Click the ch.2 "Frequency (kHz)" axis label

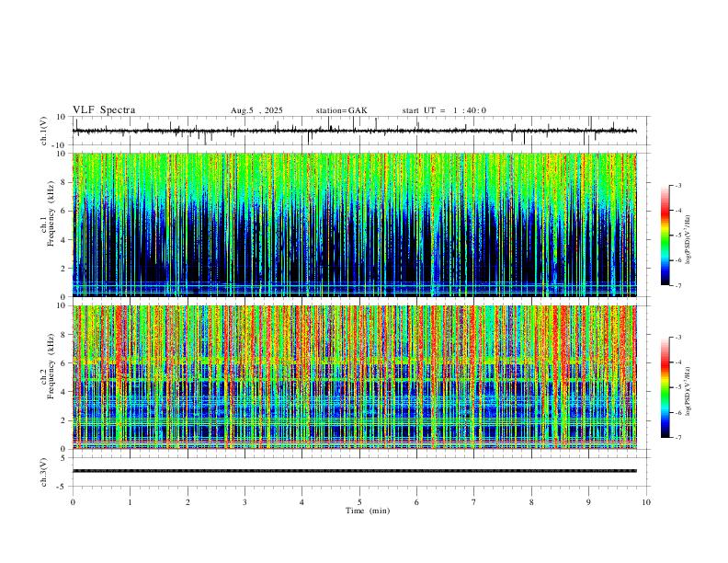pyautogui.click(x=51, y=366)
